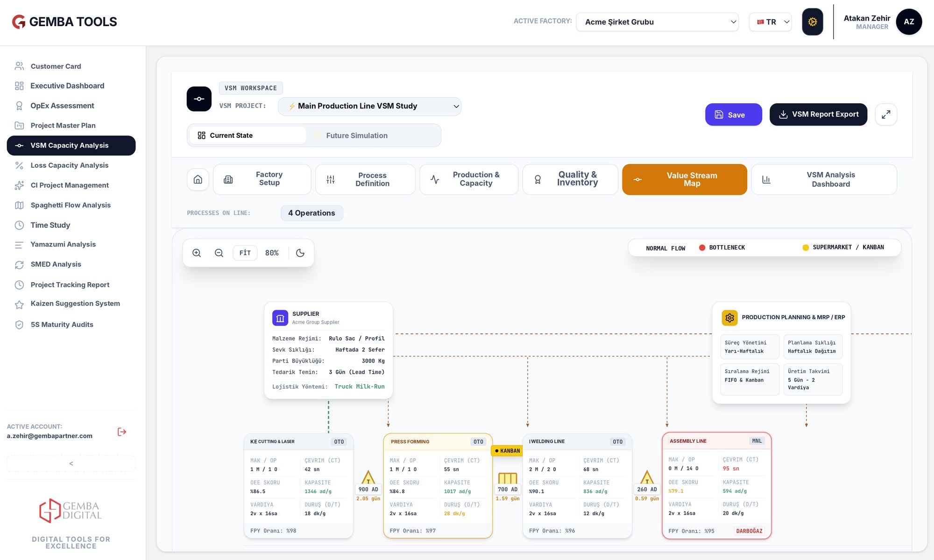Screen dimensions: 934x560
Task: Click the VSM Report Export button
Action: pos(818,114)
